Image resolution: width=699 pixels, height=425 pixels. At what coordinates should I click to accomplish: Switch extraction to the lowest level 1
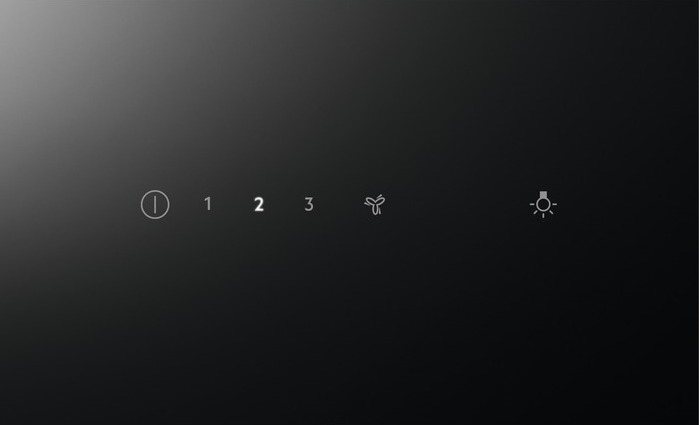click(208, 204)
